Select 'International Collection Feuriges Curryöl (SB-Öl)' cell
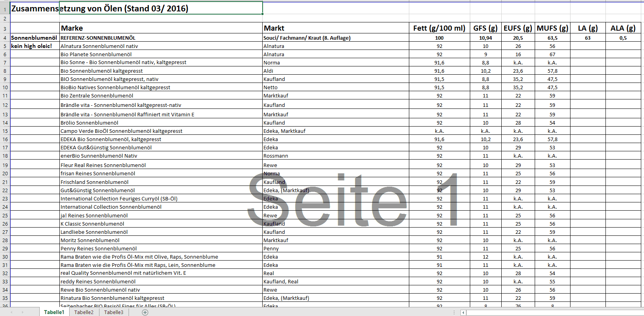 click(161, 198)
